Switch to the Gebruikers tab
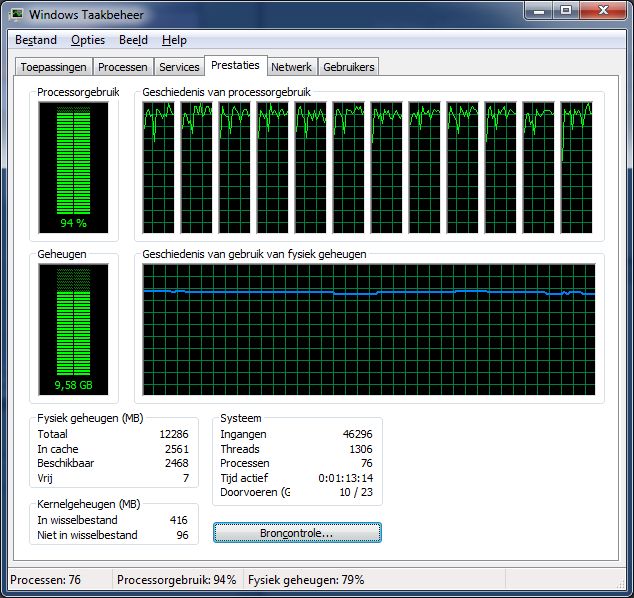The height and width of the screenshot is (598, 634). point(349,67)
